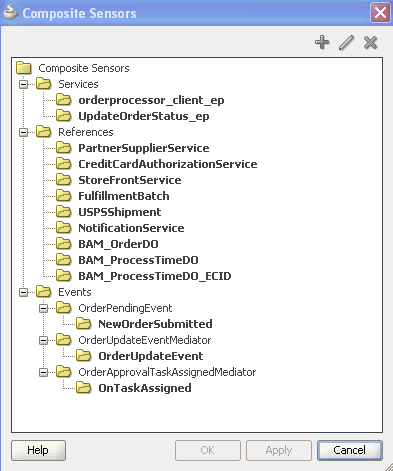Click the Delete sensor X icon
The height and width of the screenshot is (471, 393).
click(371, 43)
